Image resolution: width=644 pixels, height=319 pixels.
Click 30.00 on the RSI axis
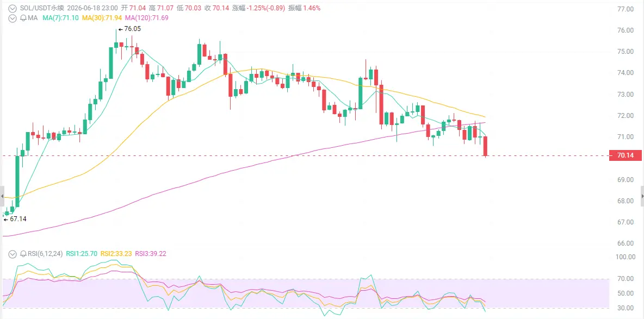click(624, 308)
